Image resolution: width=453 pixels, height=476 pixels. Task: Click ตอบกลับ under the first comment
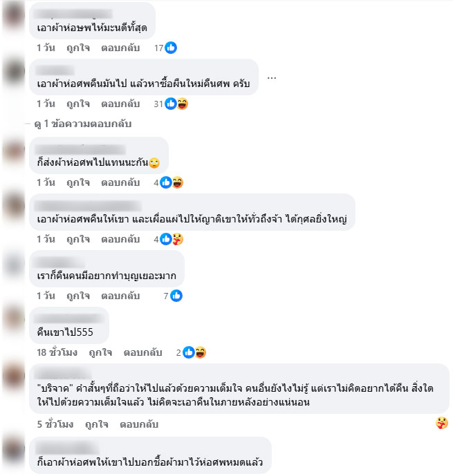pos(120,48)
